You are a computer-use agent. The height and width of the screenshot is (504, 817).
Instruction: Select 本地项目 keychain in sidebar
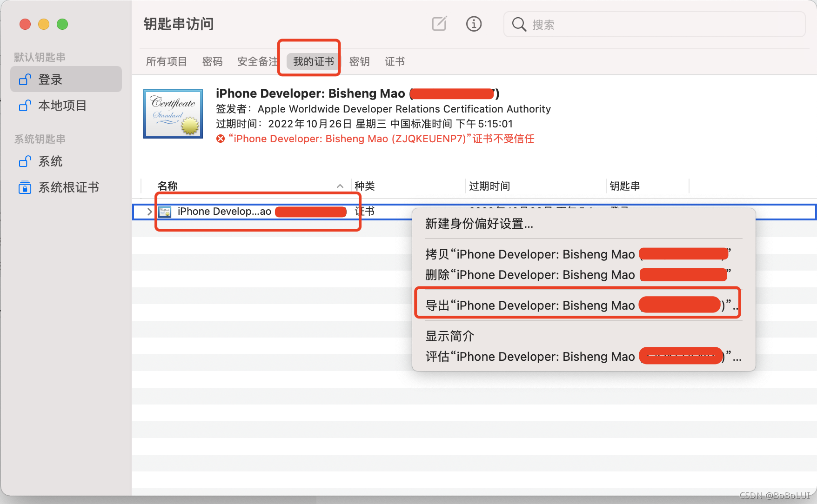[x=66, y=106]
